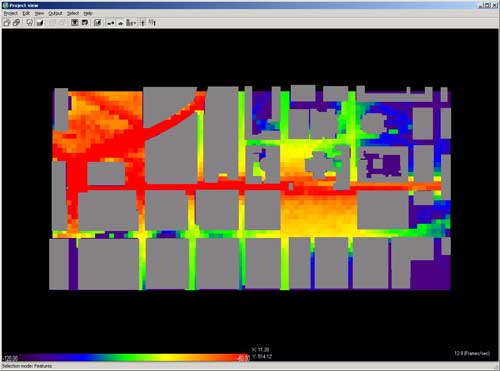
Task: Click the first grayed-out toolbar icon
Action: pos(52,23)
